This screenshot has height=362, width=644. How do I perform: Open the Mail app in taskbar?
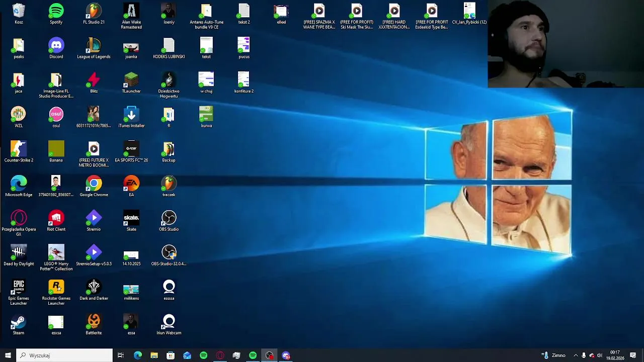coord(187,355)
